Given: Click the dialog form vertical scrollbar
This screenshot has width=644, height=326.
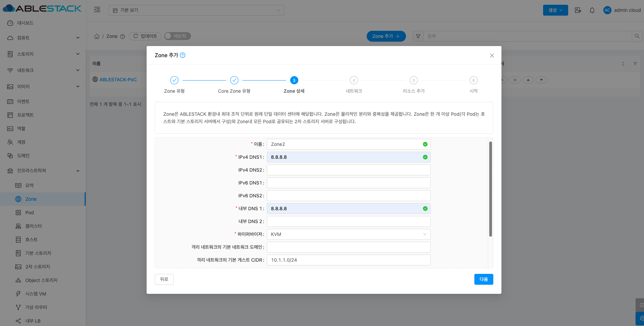Looking at the screenshot, I should pos(490,189).
